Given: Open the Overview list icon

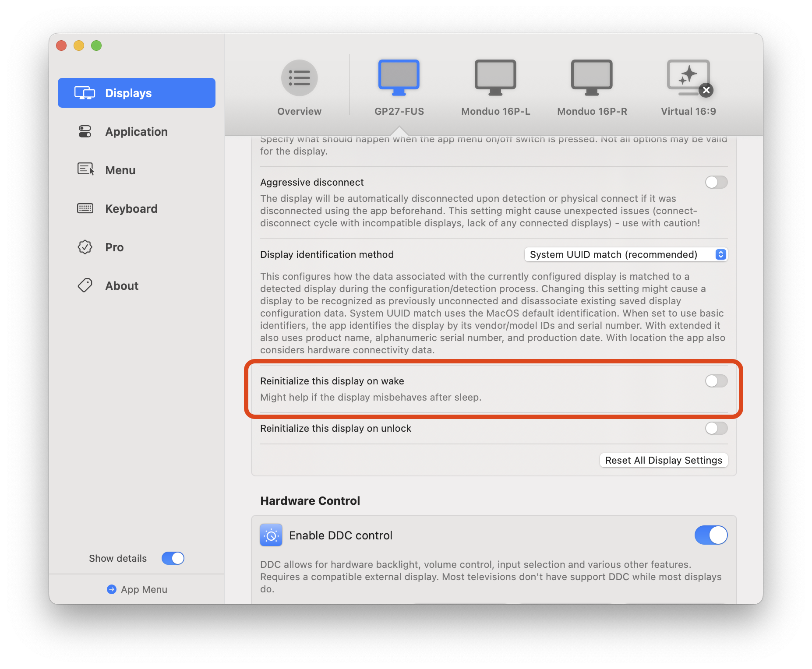Looking at the screenshot, I should (299, 78).
